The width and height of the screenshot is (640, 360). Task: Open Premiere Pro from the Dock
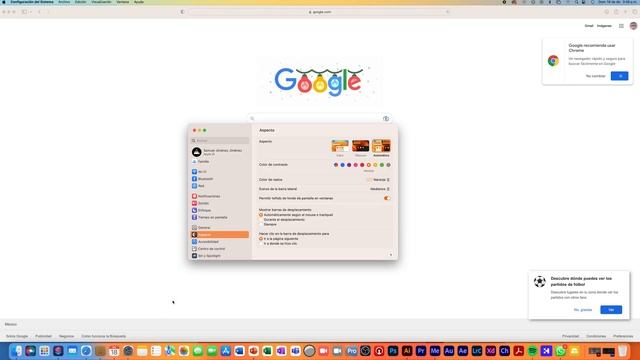(421, 351)
